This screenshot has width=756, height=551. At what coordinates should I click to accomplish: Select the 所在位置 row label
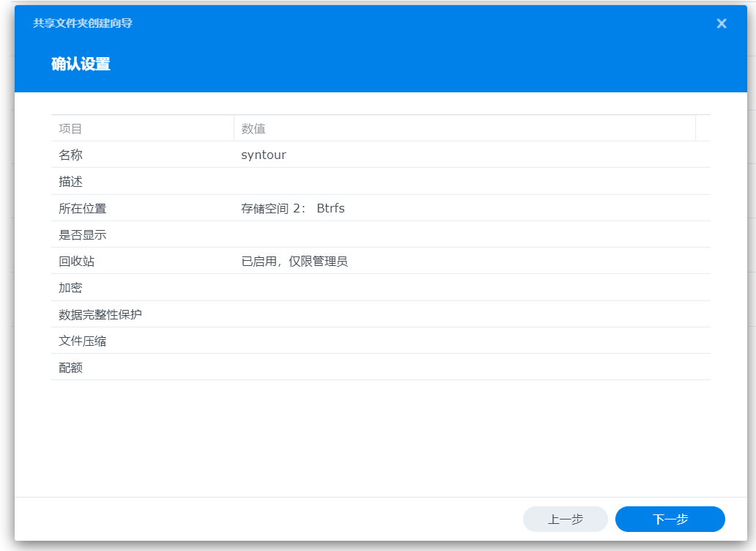point(83,208)
